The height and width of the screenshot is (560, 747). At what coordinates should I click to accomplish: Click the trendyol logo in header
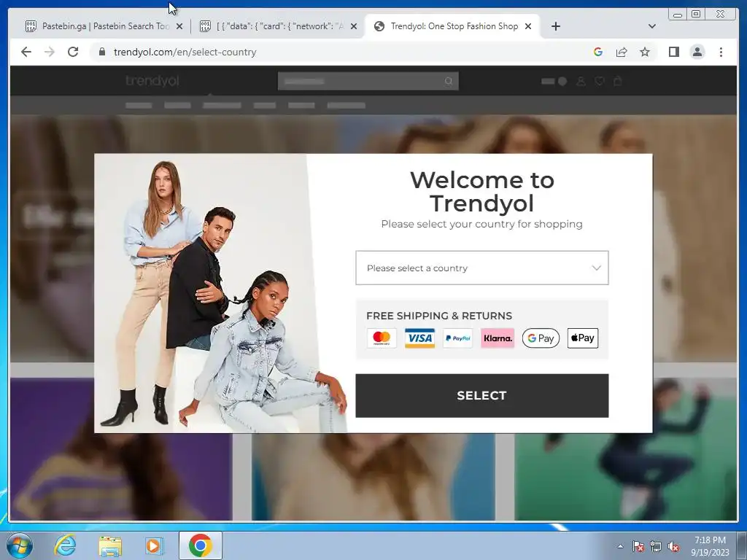152,81
